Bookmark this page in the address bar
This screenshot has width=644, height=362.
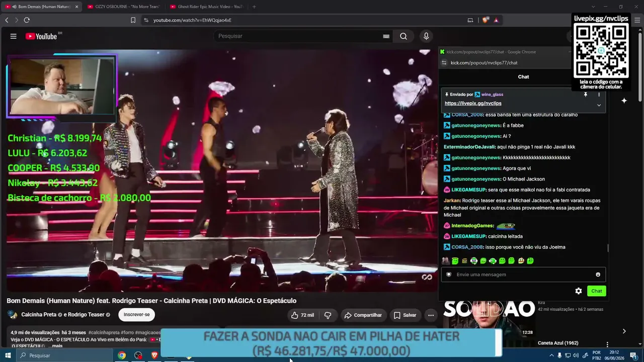(133, 20)
